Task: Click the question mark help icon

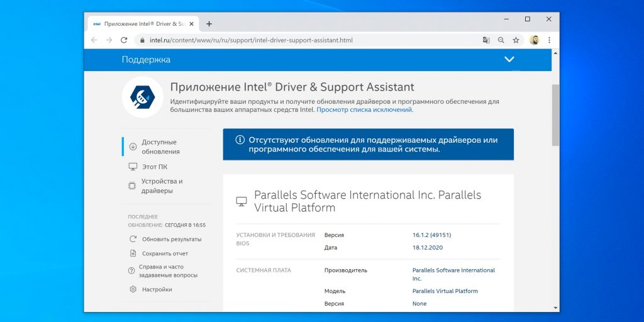Action: 131,270
